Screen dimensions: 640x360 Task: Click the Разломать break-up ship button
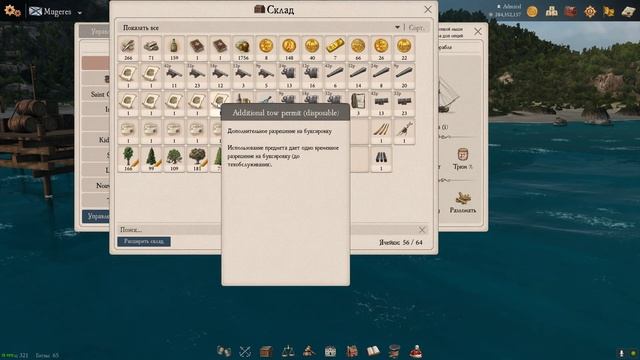[x=462, y=202]
